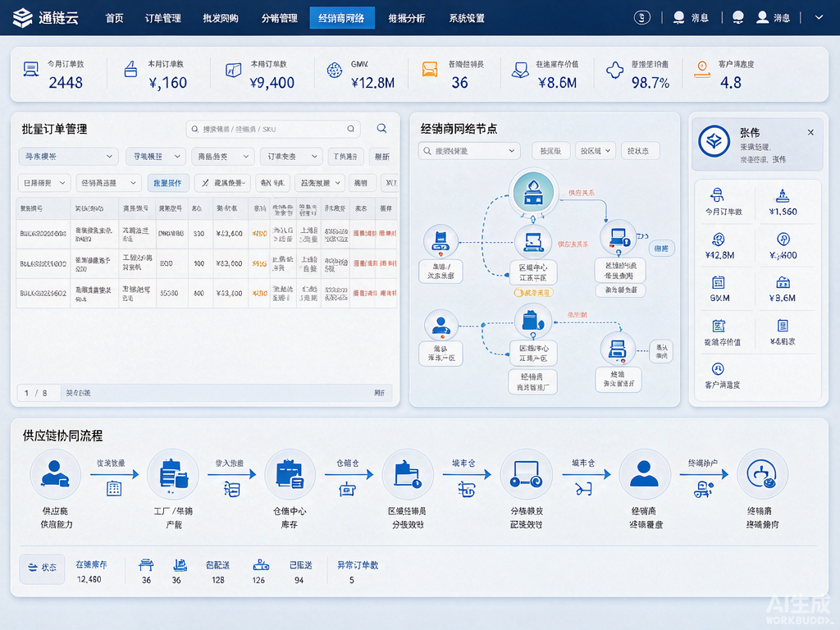Click the 工厂 step icon in the supply flow
Image resolution: width=840 pixels, height=630 pixels.
(172, 474)
